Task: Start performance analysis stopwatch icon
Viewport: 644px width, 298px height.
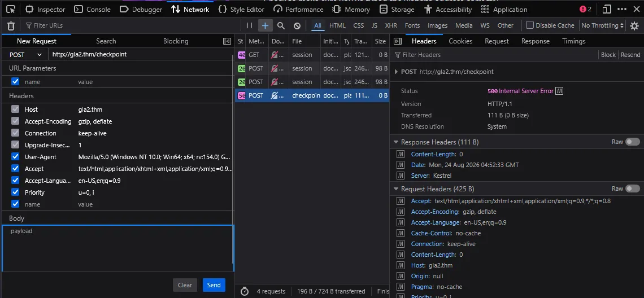Action: [245, 291]
